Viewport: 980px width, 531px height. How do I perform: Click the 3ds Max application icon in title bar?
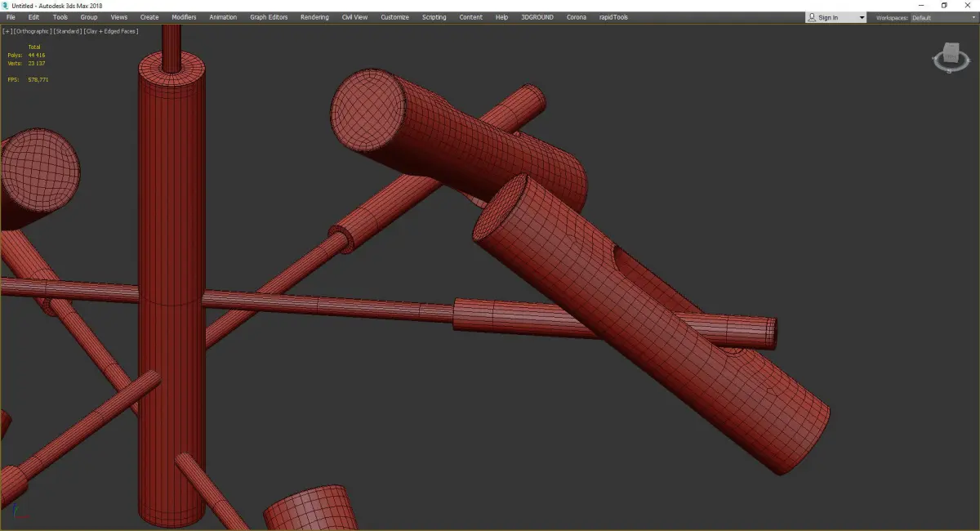pyautogui.click(x=5, y=6)
